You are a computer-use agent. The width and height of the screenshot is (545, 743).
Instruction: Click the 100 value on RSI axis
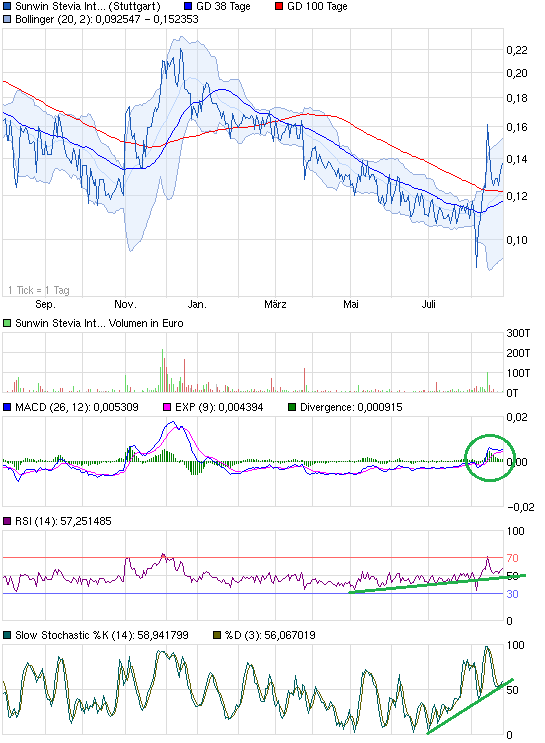[516, 531]
